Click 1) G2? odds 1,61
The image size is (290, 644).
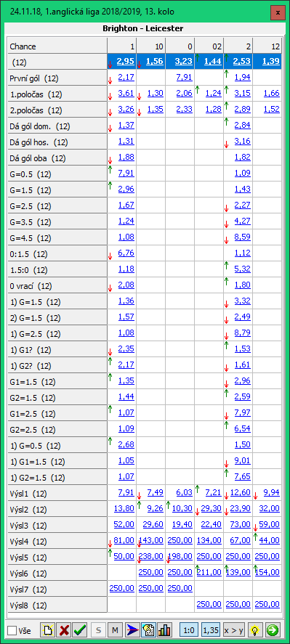(x=242, y=364)
